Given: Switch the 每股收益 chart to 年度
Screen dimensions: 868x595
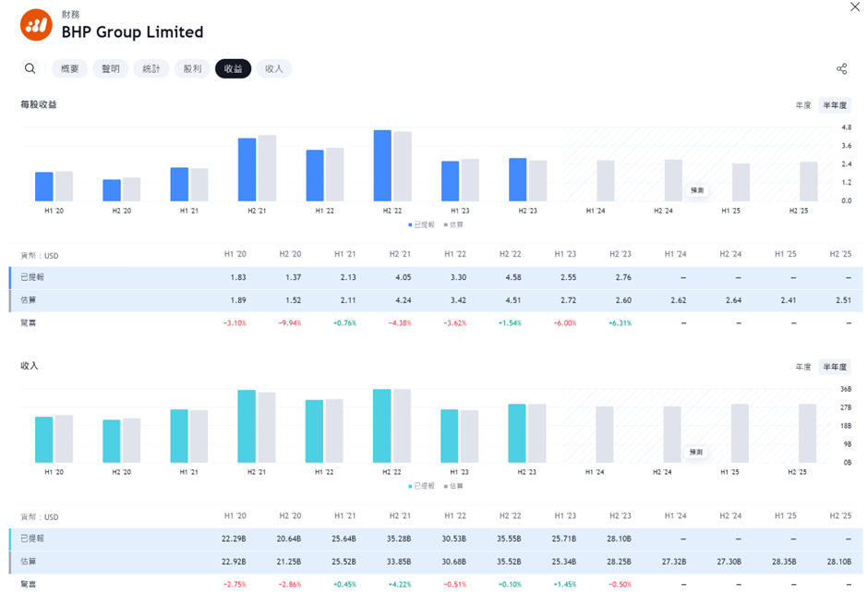Looking at the screenshot, I should [803, 105].
